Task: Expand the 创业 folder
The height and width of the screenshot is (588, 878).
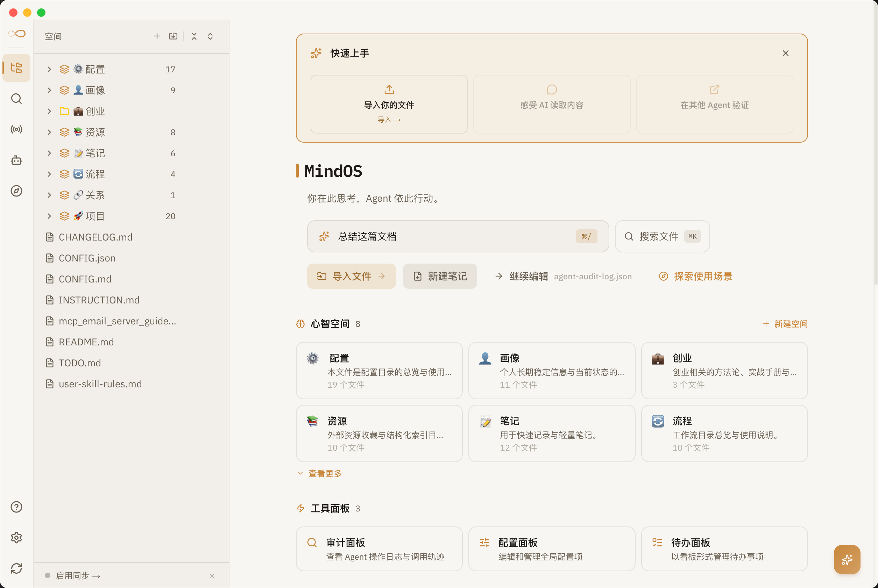Action: pos(49,112)
